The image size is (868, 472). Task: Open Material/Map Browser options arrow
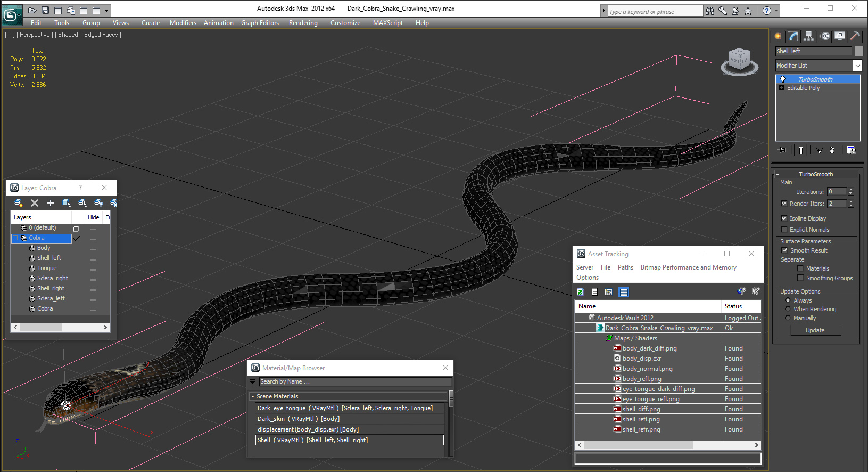[253, 382]
